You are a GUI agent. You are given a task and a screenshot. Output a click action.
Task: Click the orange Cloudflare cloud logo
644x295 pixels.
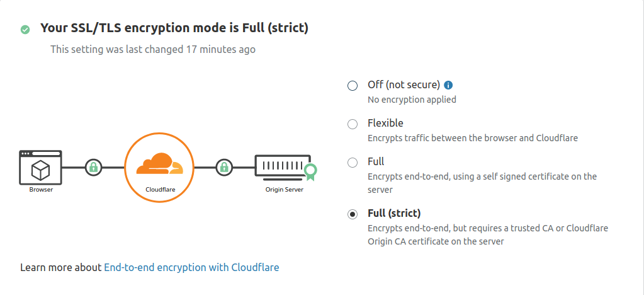tap(159, 164)
